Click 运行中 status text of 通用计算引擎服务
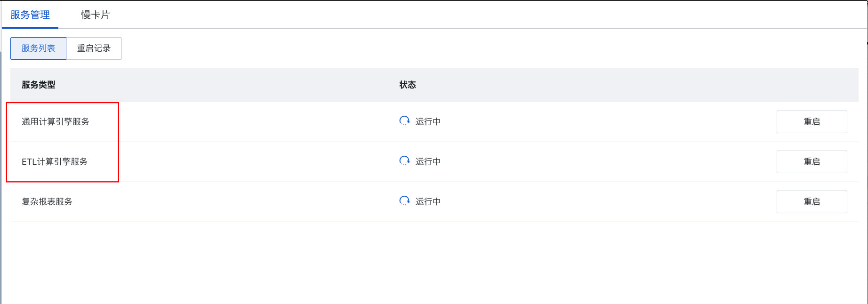 [428, 122]
